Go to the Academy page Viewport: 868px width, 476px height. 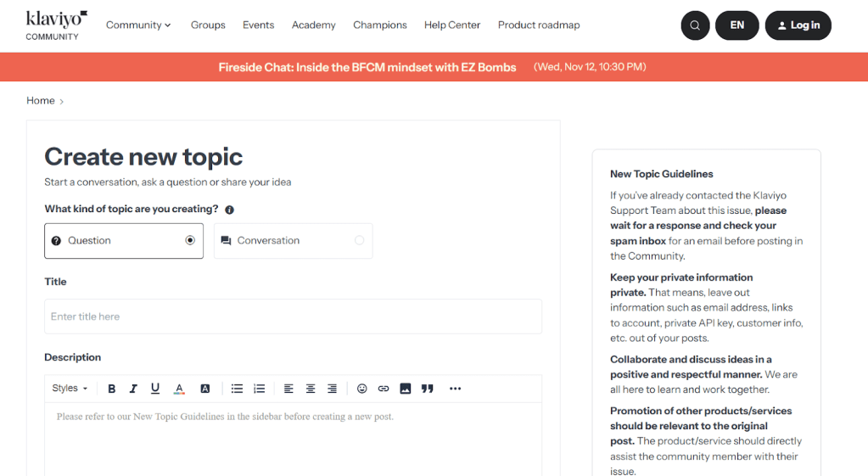coord(313,25)
